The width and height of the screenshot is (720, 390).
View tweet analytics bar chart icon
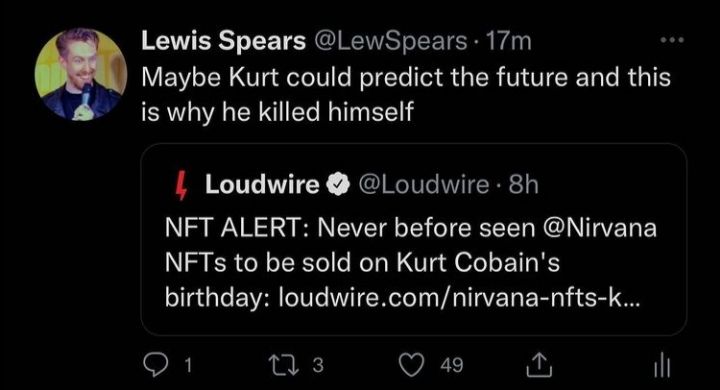(x=662, y=367)
